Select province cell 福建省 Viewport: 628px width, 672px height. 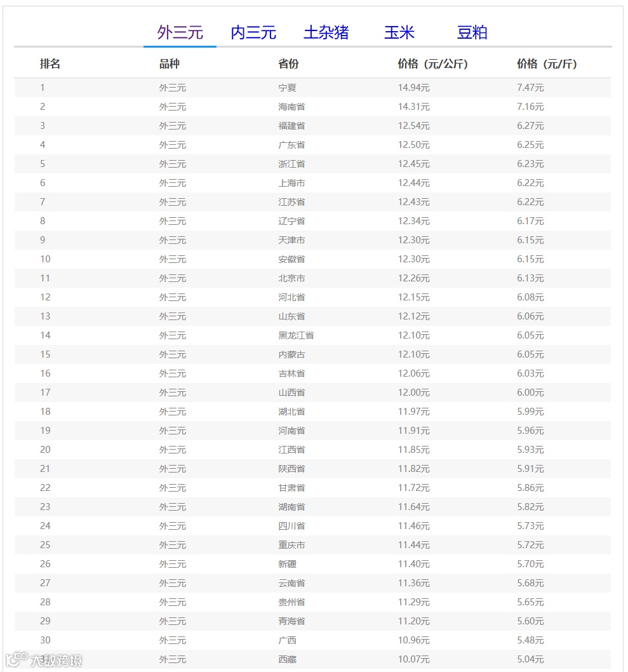[291, 126]
